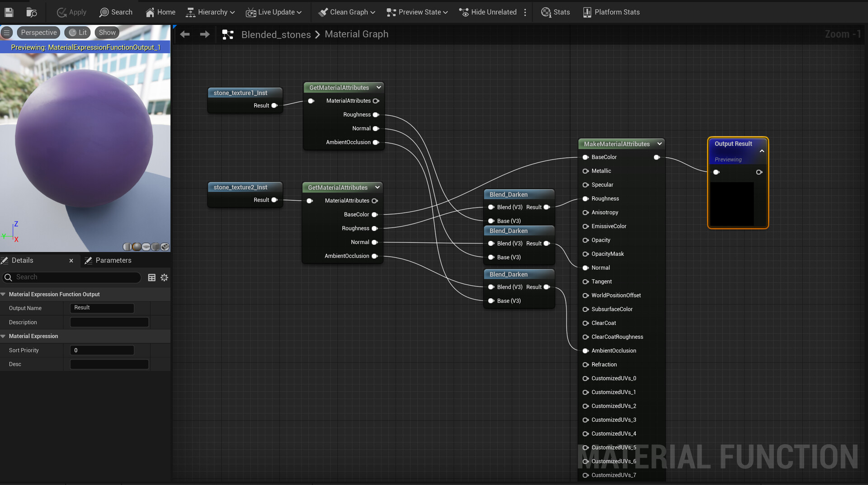Collapse the Material Expression Function Output section

[x=4, y=294]
